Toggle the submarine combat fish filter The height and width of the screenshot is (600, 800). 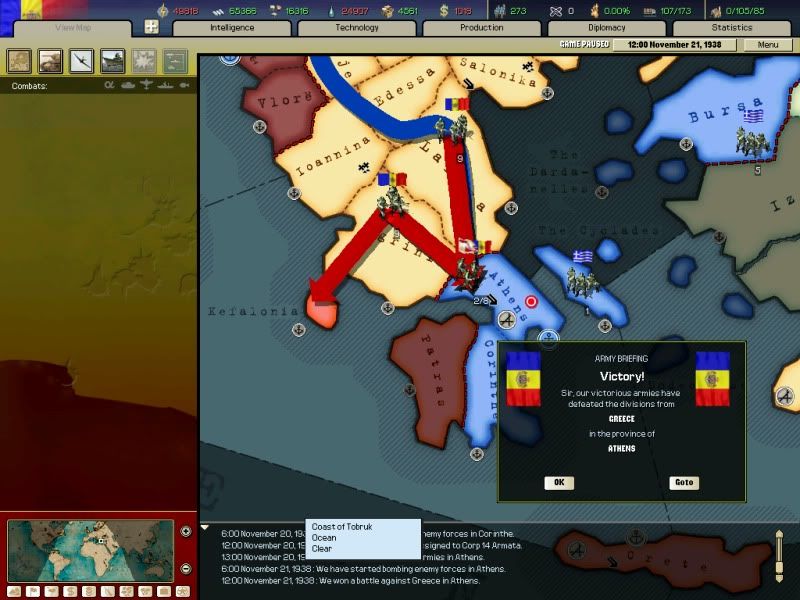[x=184, y=85]
